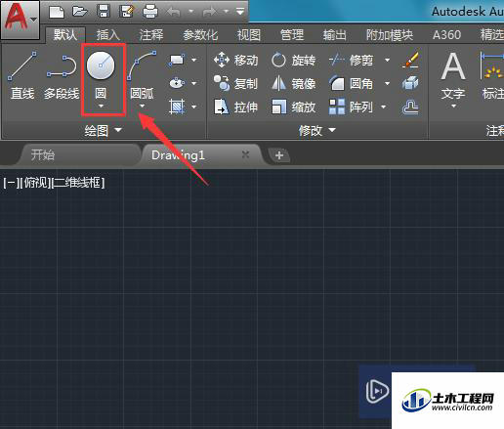The image size is (504, 429).
Task: Click the Rotate (旋转) tool
Action: pyautogui.click(x=293, y=60)
